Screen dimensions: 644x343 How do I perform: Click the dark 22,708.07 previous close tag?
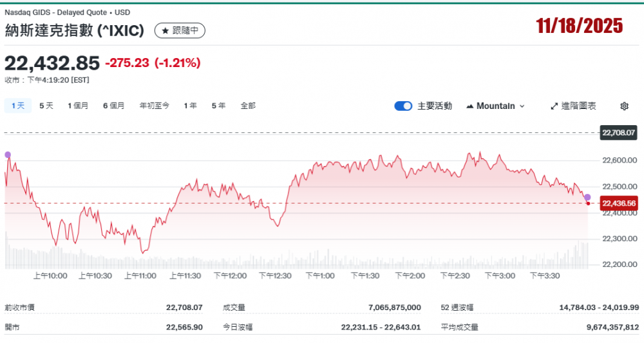618,133
